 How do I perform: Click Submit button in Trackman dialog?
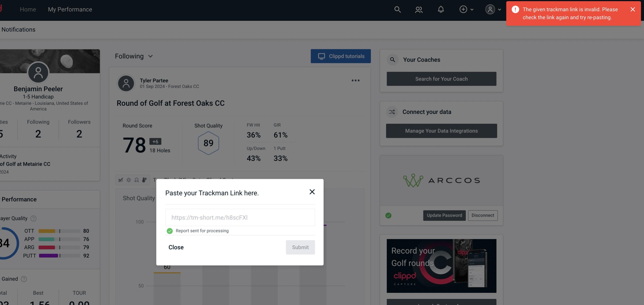(x=300, y=247)
